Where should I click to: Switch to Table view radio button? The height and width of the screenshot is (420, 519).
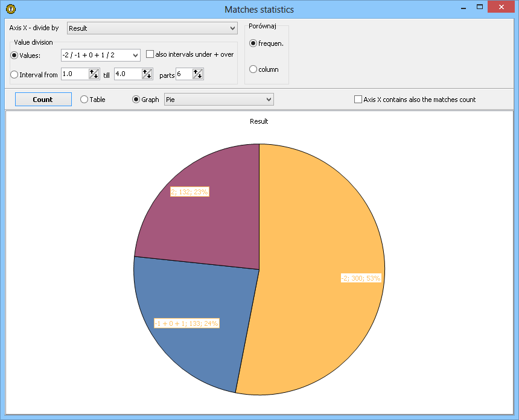click(84, 100)
